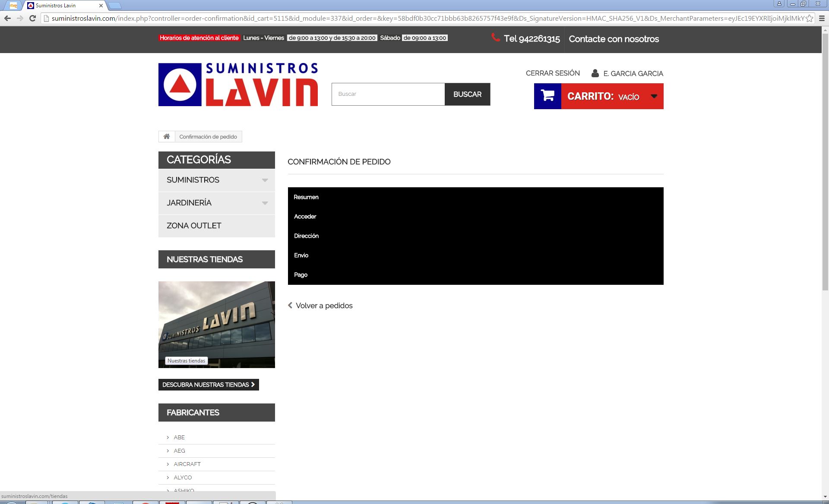This screenshot has width=829, height=504.
Task: Click the user profile icon
Action: point(595,73)
